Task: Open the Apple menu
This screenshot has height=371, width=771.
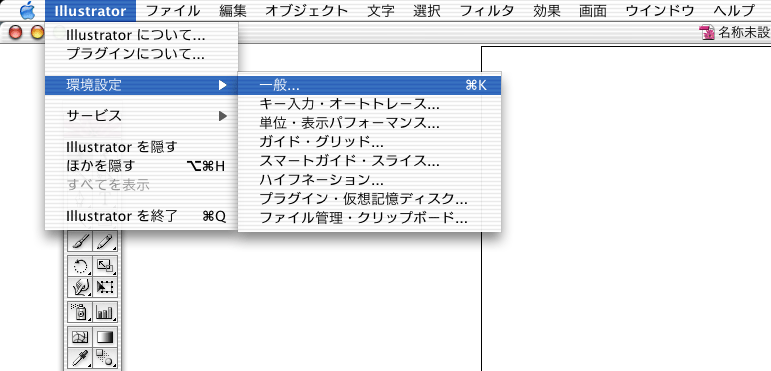Action: click(x=29, y=10)
